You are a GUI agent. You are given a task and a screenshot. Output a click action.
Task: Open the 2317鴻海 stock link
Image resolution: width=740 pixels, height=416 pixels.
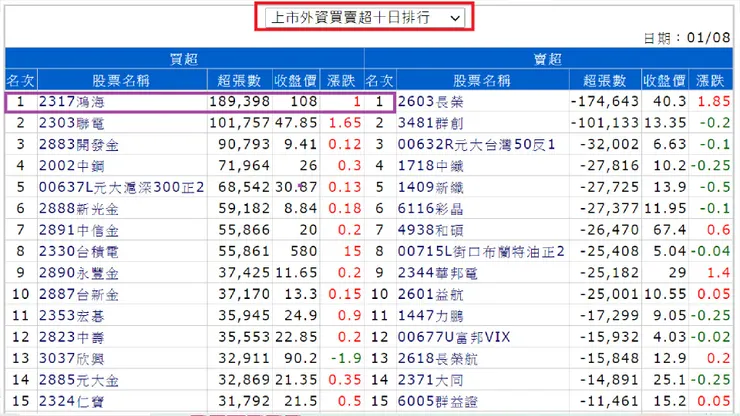pyautogui.click(x=72, y=102)
